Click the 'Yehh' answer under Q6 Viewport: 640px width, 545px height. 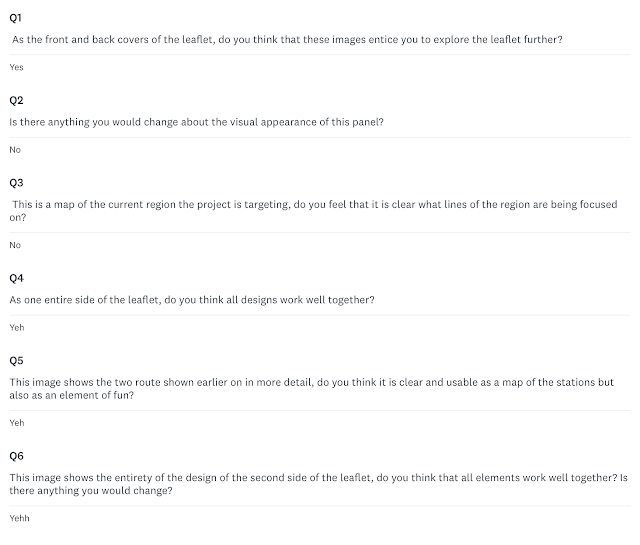pos(19,518)
